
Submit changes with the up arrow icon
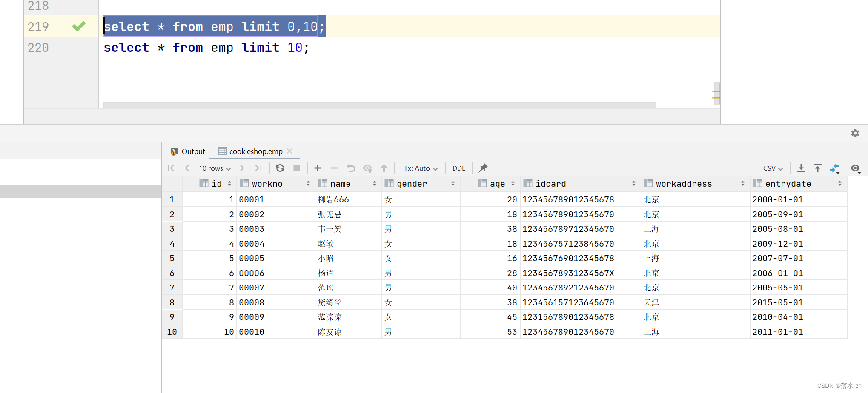[x=384, y=168]
